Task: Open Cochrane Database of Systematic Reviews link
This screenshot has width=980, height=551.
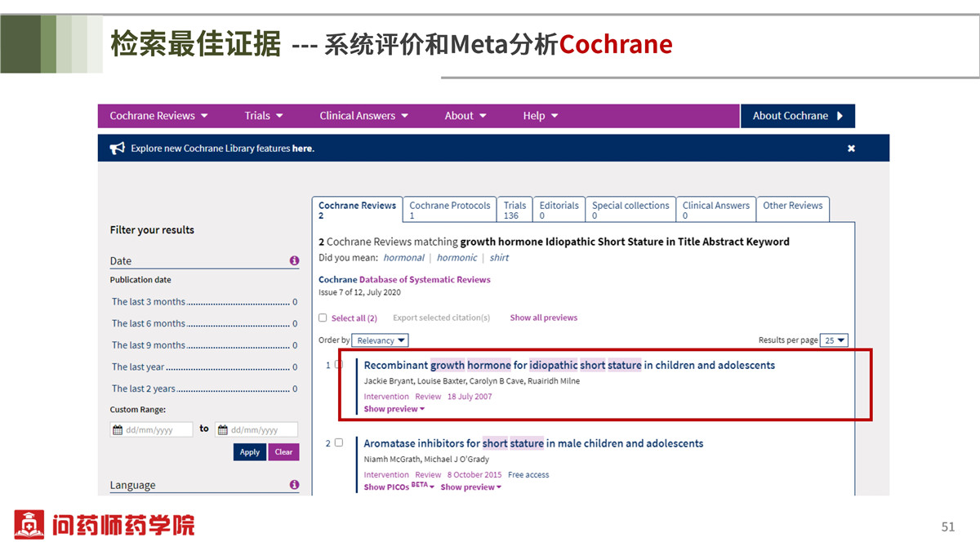Action: pyautogui.click(x=404, y=279)
